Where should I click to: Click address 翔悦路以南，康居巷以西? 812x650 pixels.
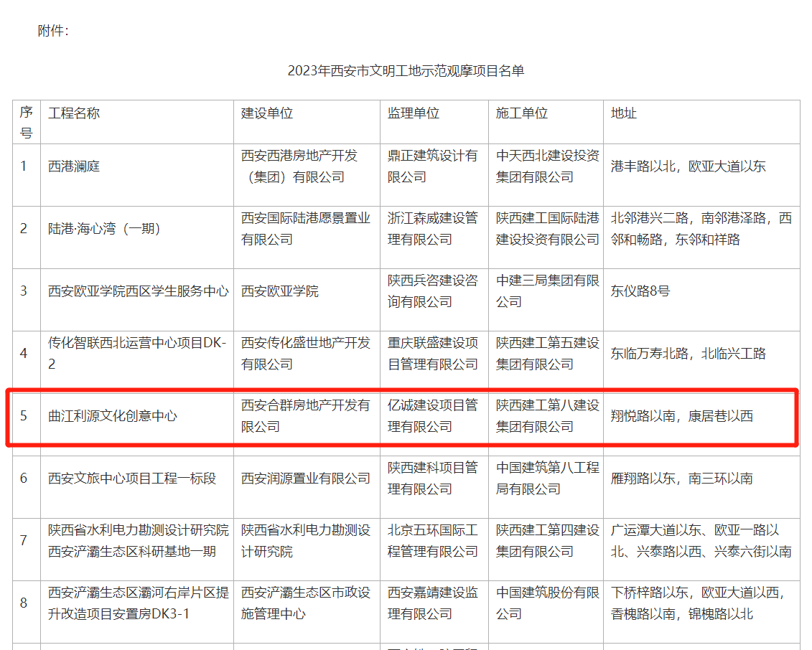pos(682,416)
